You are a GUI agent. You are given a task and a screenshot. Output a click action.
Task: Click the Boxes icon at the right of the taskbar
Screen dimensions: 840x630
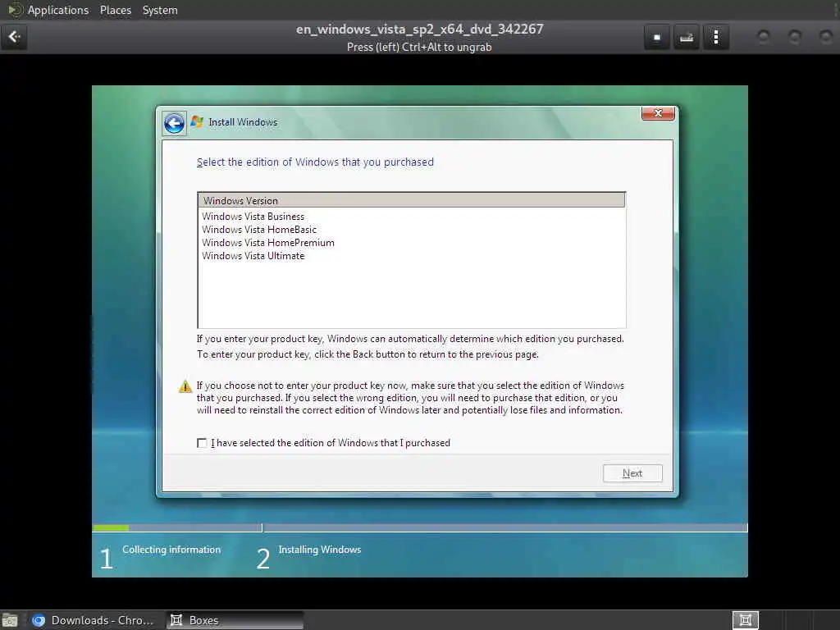coord(745,620)
